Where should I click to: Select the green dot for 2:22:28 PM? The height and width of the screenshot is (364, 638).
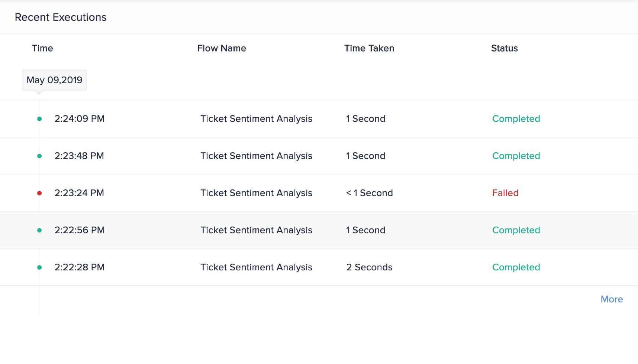pyautogui.click(x=39, y=267)
